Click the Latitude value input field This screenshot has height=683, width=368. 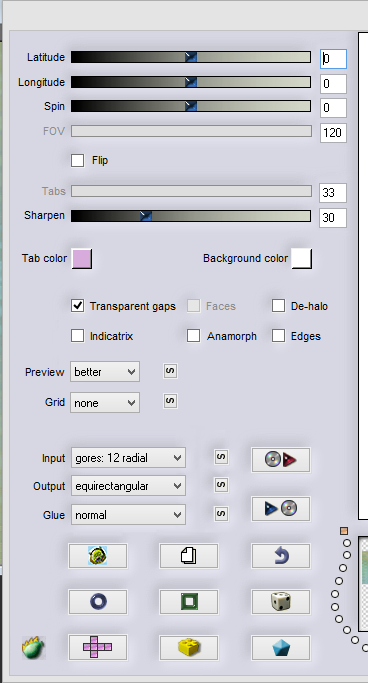click(x=333, y=59)
